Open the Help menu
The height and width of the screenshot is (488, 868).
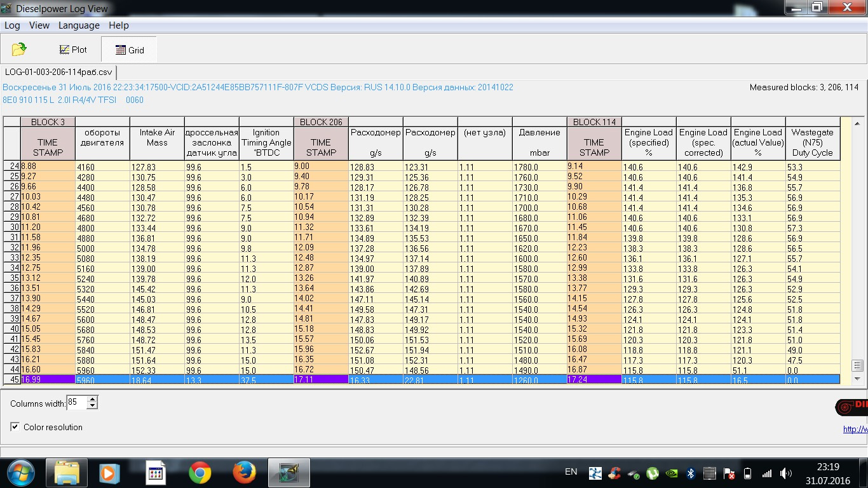coord(119,25)
